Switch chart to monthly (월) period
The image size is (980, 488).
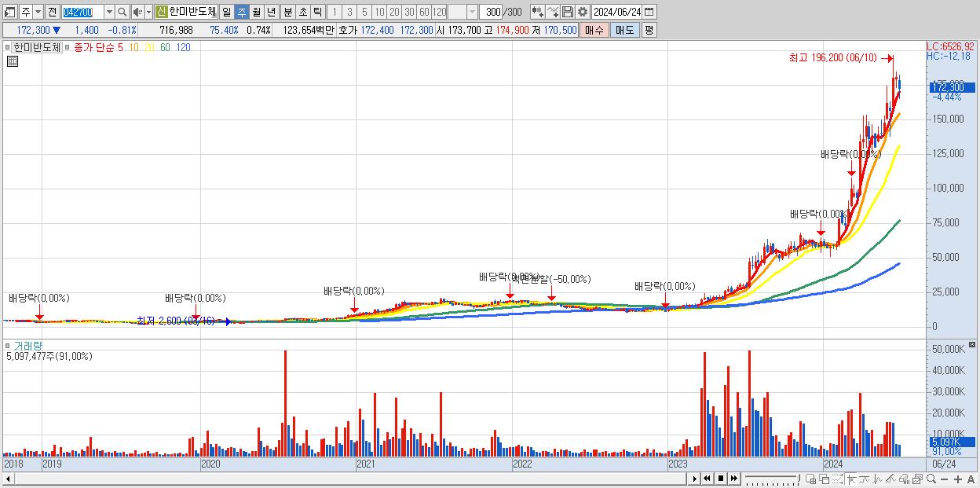pyautogui.click(x=256, y=12)
